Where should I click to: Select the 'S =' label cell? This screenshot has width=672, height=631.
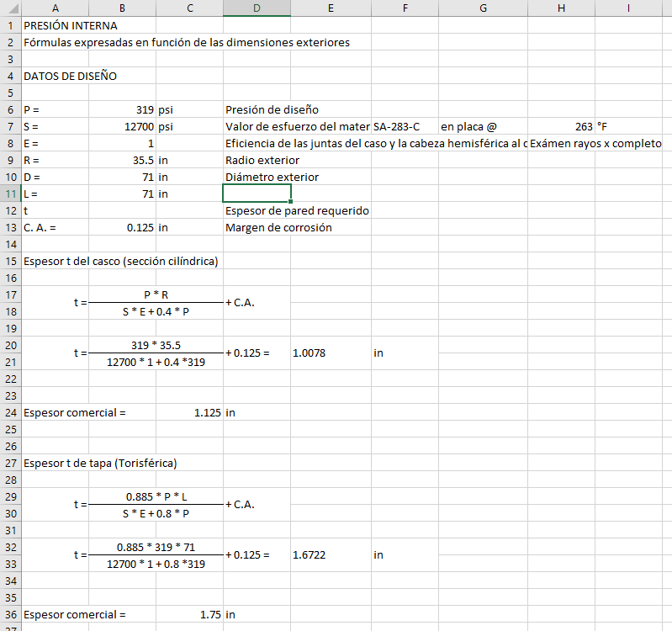tap(55, 126)
